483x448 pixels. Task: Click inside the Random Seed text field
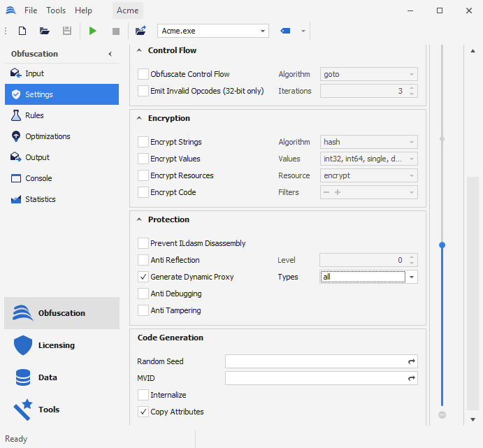315,361
